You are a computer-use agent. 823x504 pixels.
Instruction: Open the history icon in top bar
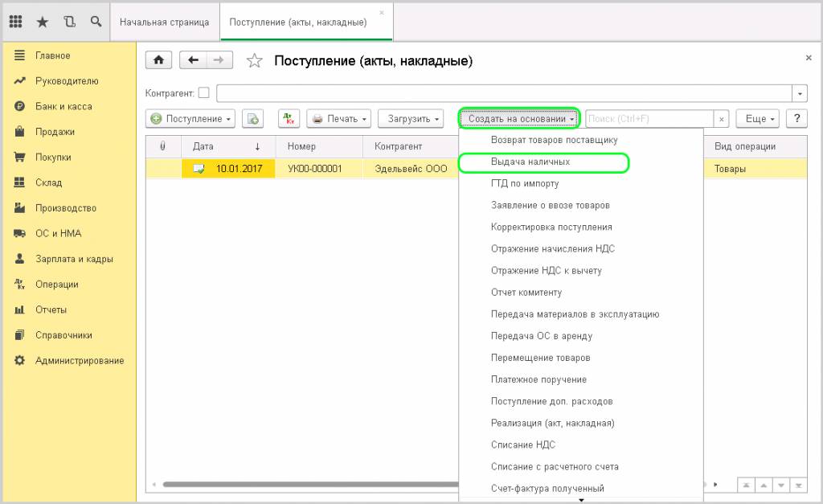69,22
